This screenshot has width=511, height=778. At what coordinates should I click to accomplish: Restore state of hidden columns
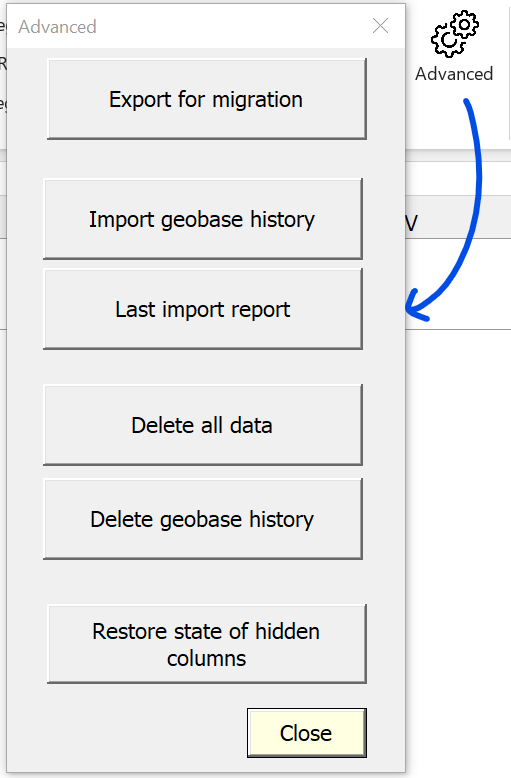(x=206, y=644)
